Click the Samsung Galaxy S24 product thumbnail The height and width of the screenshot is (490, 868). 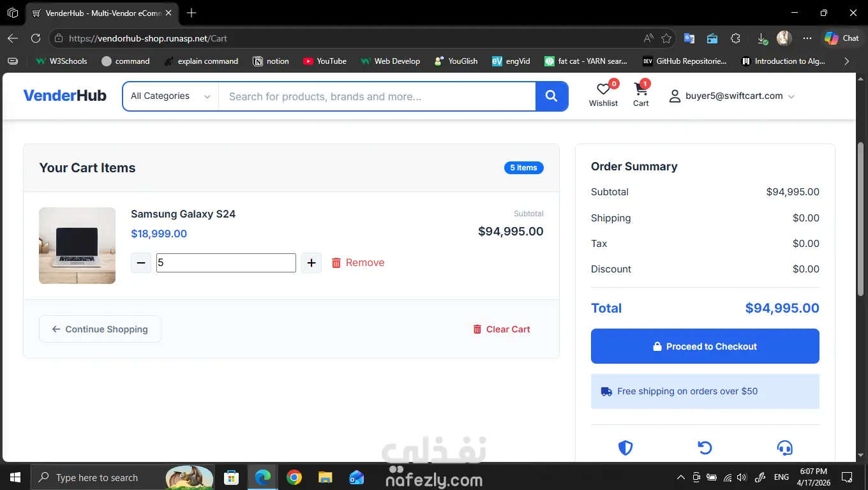(77, 246)
